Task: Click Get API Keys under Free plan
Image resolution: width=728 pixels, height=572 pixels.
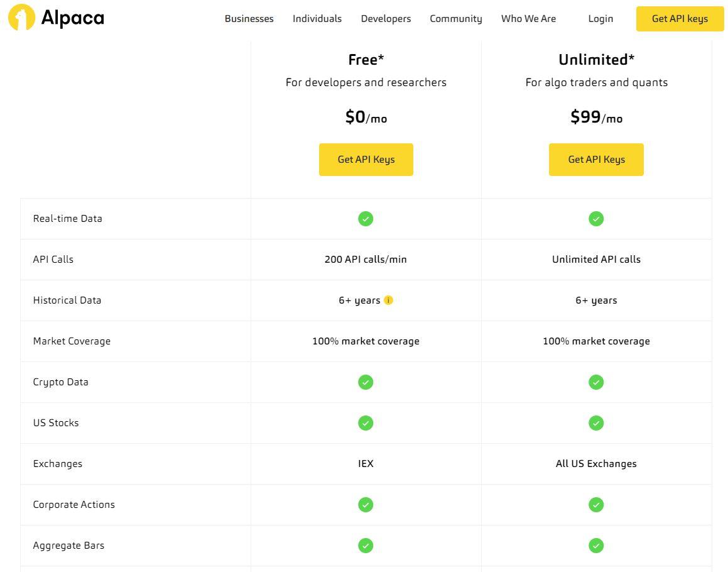Action: pos(366,160)
